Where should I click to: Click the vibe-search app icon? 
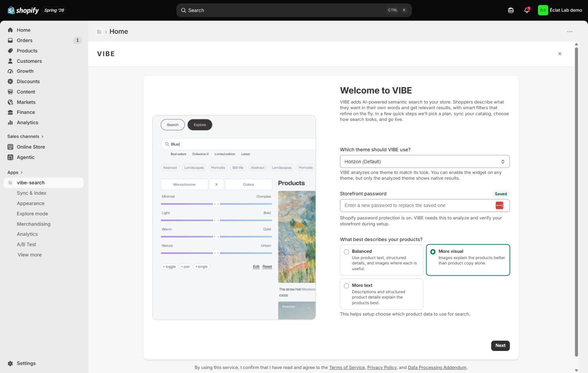pyautogui.click(x=10, y=183)
